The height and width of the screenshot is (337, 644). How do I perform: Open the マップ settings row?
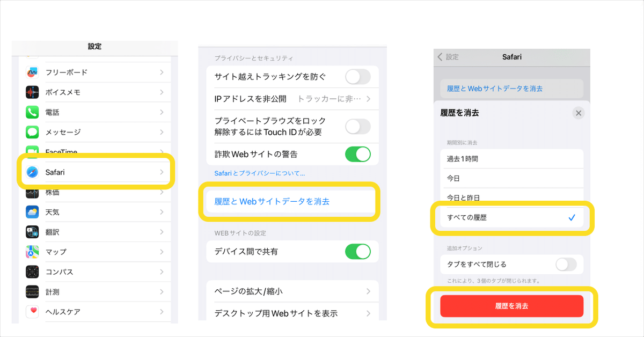(x=95, y=252)
